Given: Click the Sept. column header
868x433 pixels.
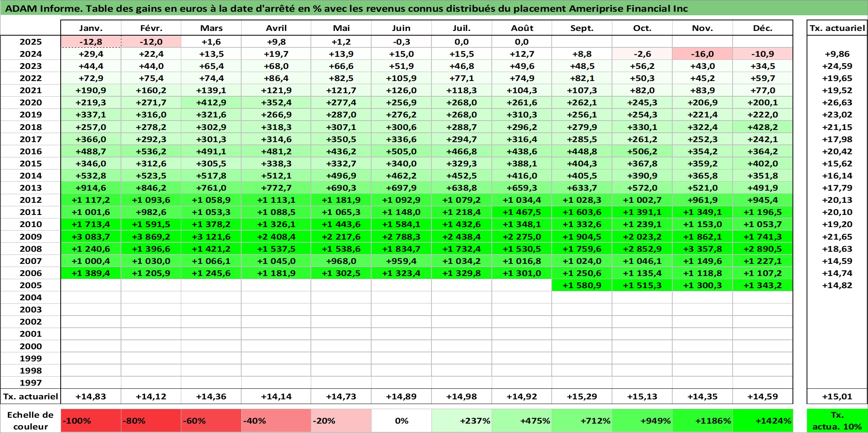Looking at the screenshot, I should click(582, 28).
